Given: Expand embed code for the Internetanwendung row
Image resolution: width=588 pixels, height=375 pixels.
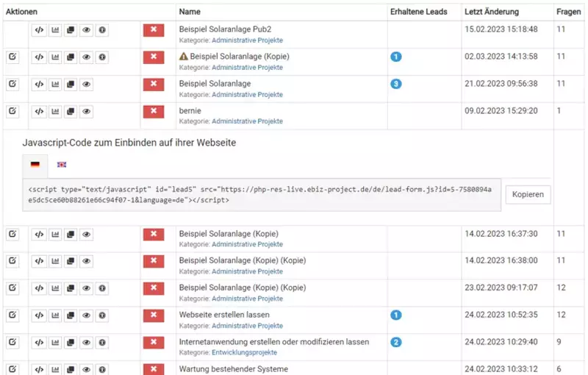Looking at the screenshot, I should [40, 343].
